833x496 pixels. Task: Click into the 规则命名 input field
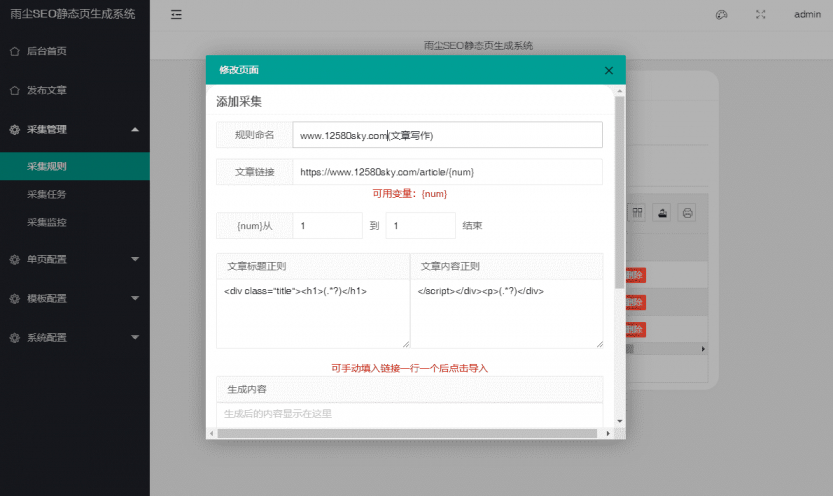tap(447, 135)
